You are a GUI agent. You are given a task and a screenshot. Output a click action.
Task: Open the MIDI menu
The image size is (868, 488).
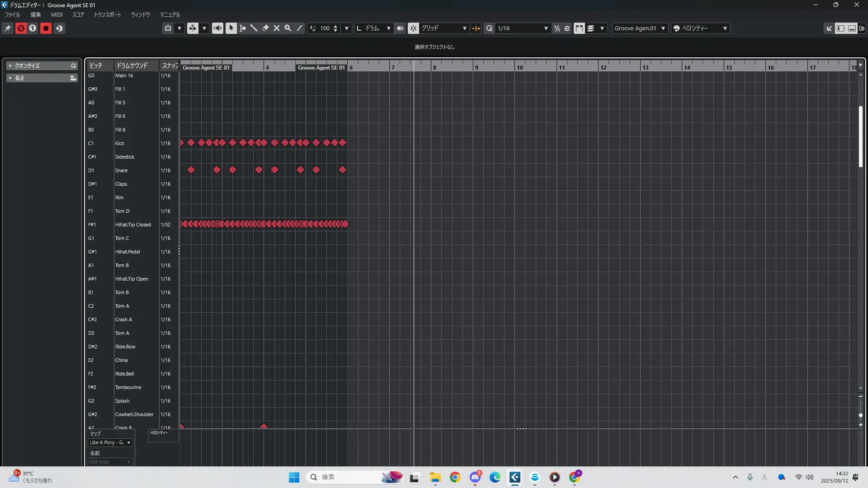[57, 15]
